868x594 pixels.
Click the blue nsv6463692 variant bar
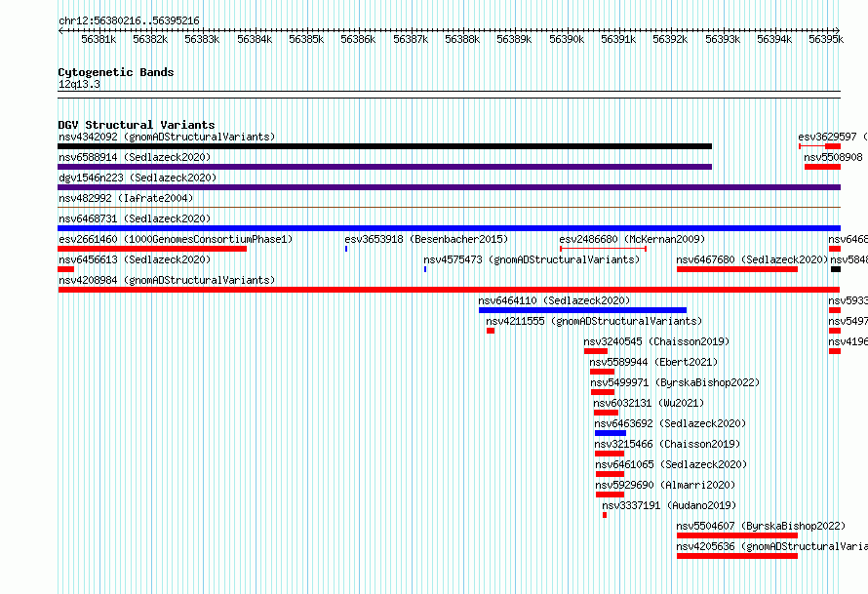[610, 433]
